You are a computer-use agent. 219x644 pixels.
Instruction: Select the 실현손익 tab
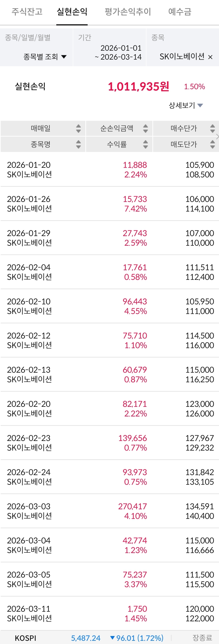(x=72, y=11)
